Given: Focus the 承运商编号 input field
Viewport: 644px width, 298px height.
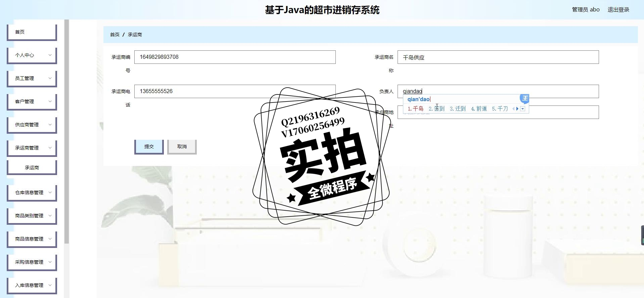Looking at the screenshot, I should click(235, 57).
